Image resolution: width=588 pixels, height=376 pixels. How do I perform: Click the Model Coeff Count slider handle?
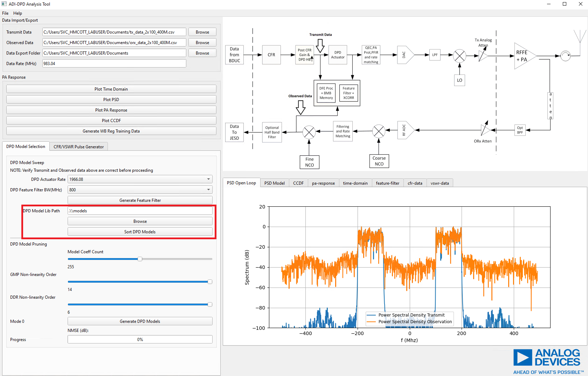click(140, 259)
